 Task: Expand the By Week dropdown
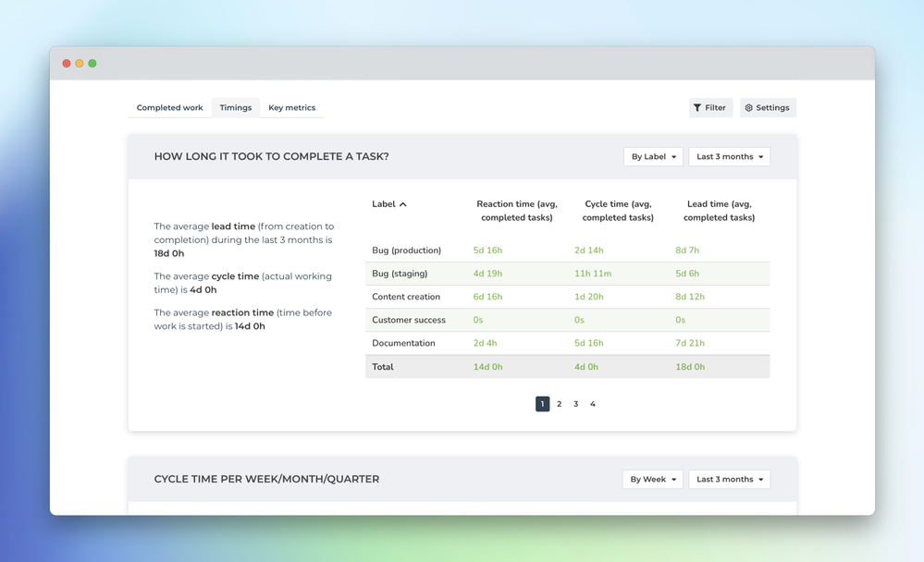click(x=653, y=480)
